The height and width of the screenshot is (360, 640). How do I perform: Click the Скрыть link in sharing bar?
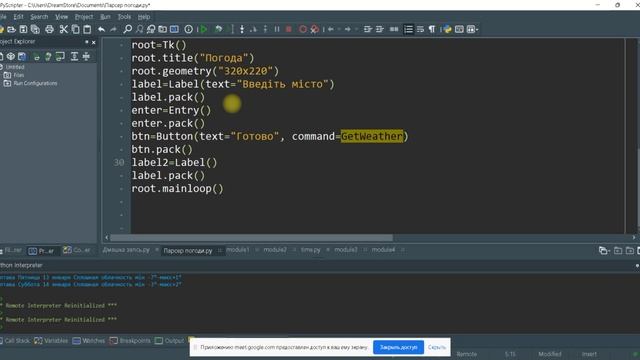coord(437,347)
